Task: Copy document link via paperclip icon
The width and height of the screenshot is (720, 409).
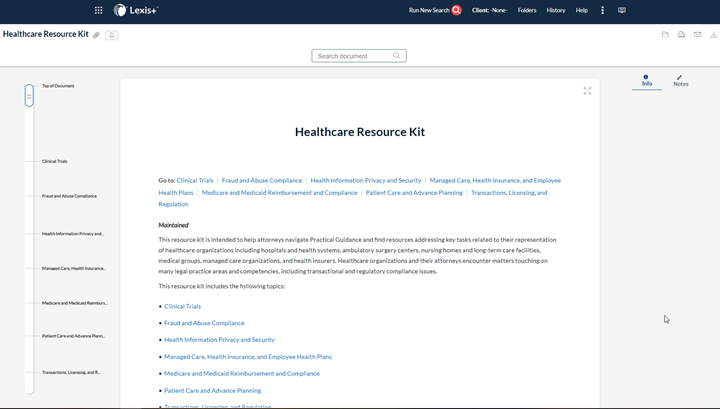Action: [96, 35]
